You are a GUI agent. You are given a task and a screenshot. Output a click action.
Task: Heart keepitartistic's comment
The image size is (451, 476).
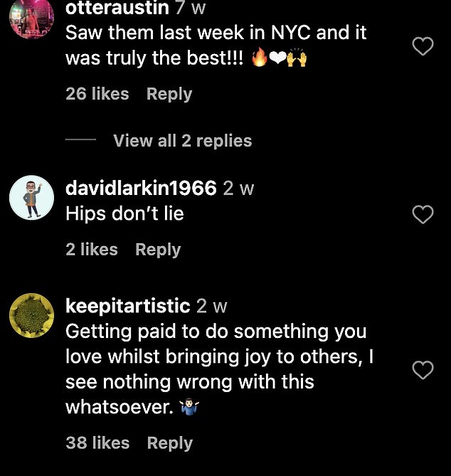click(423, 370)
